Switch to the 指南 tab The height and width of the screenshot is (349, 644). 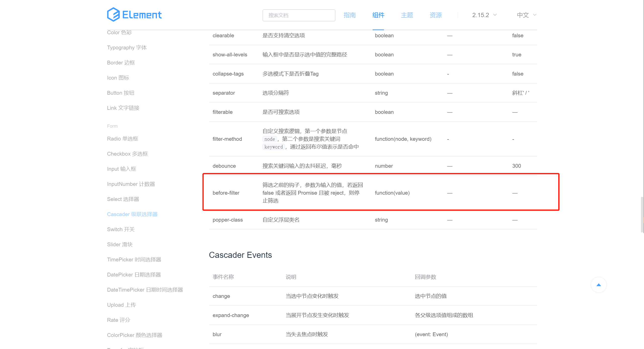click(x=350, y=15)
